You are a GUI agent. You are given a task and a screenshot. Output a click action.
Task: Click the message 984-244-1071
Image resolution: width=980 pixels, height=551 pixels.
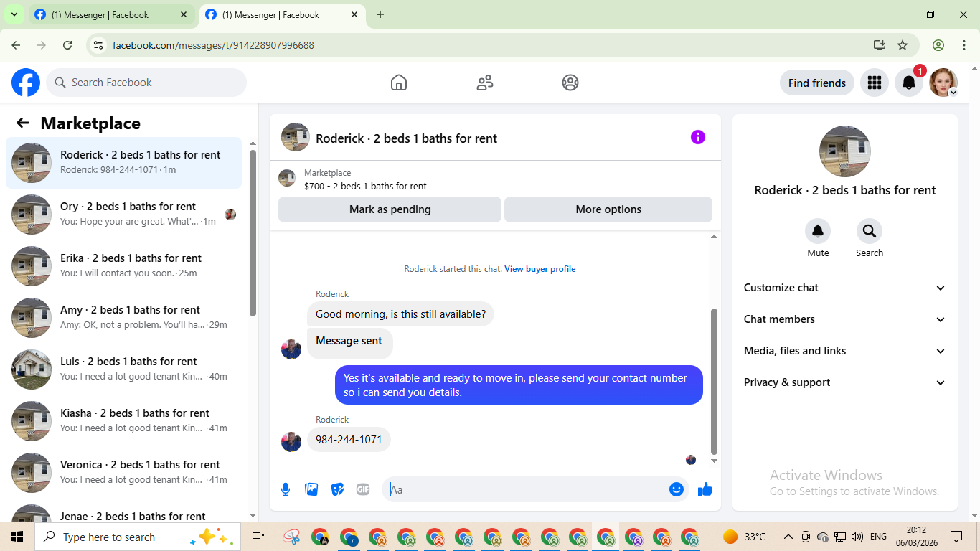349,439
